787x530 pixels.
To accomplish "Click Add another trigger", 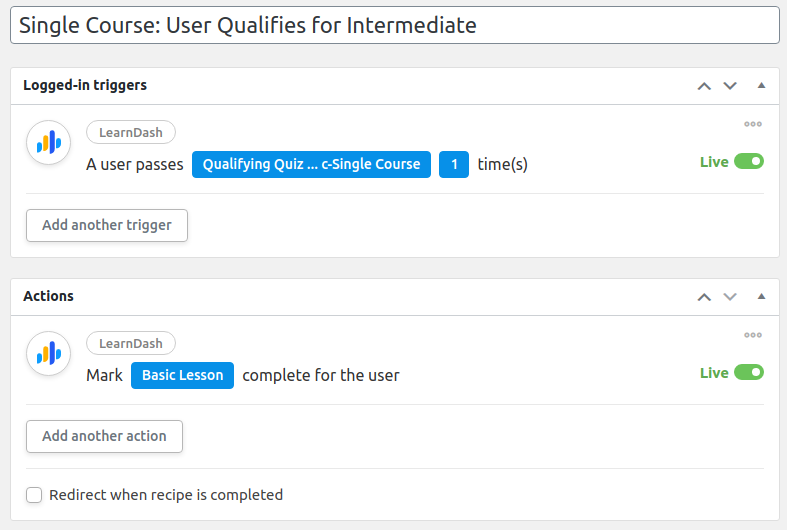I will [107, 225].
